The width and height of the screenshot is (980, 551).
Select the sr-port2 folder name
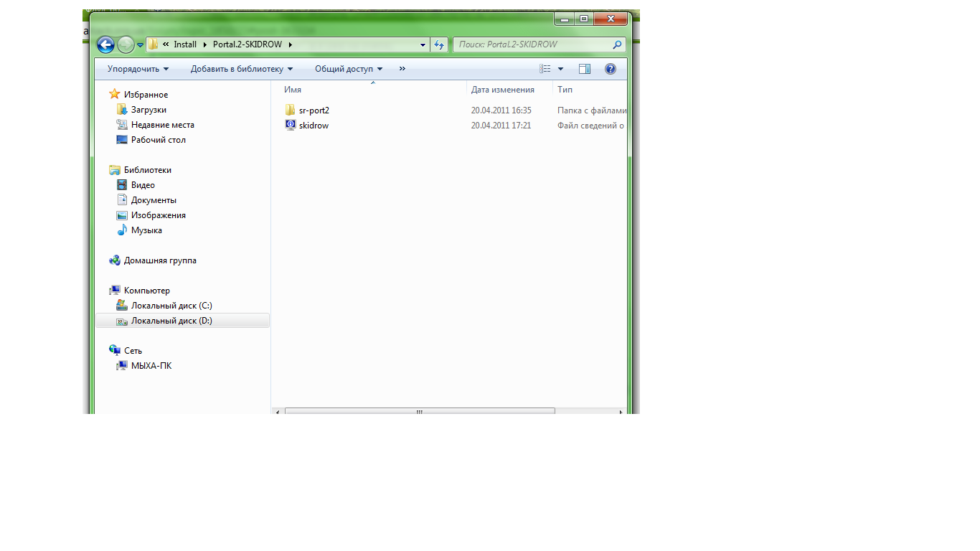(314, 110)
